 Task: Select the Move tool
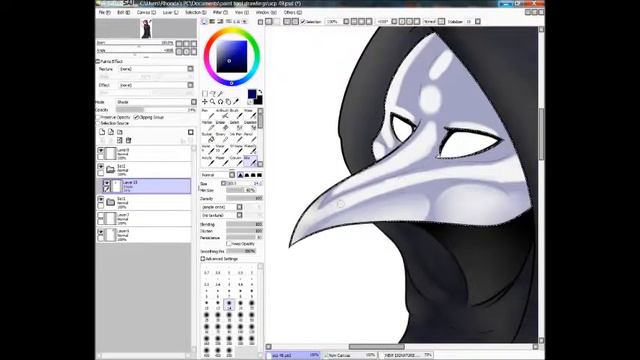tap(205, 102)
